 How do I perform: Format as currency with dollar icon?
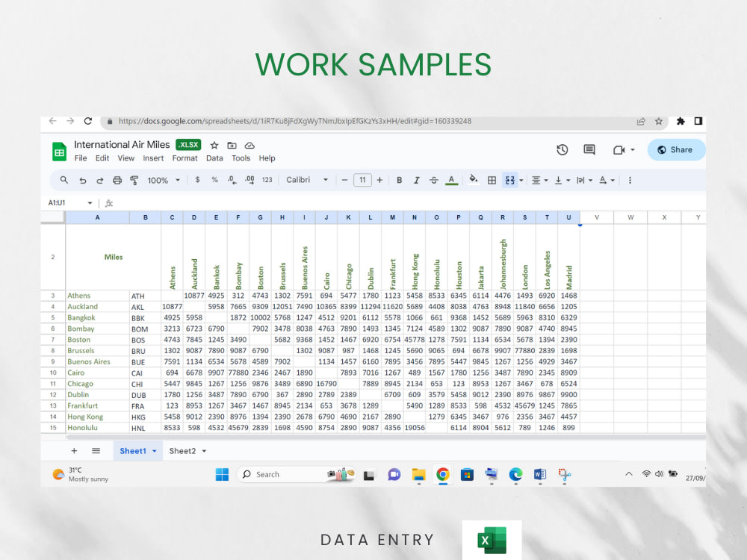coord(197,180)
